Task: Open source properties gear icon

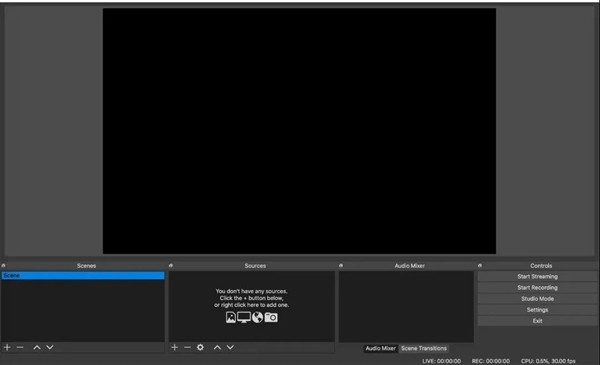Action: click(x=200, y=347)
